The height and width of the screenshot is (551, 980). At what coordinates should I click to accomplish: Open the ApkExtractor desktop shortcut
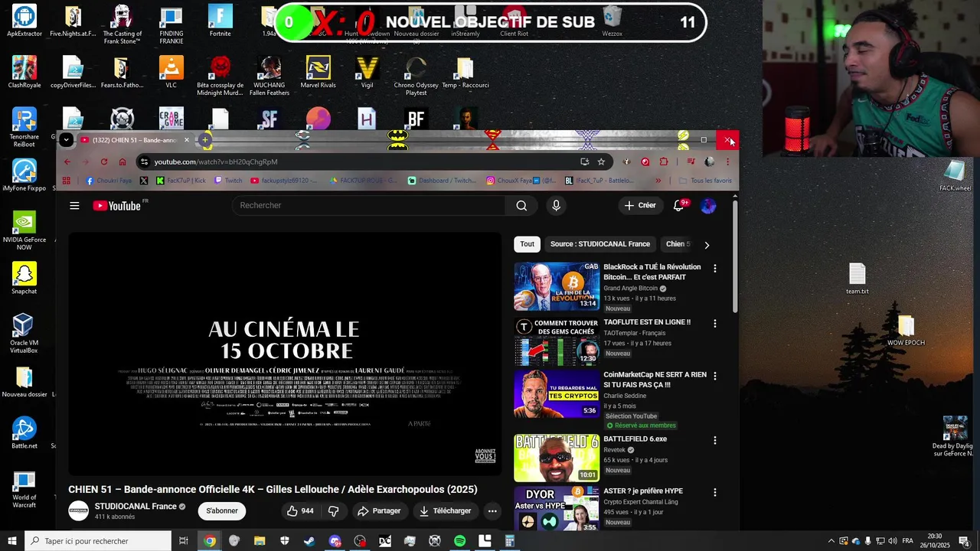pos(24,21)
